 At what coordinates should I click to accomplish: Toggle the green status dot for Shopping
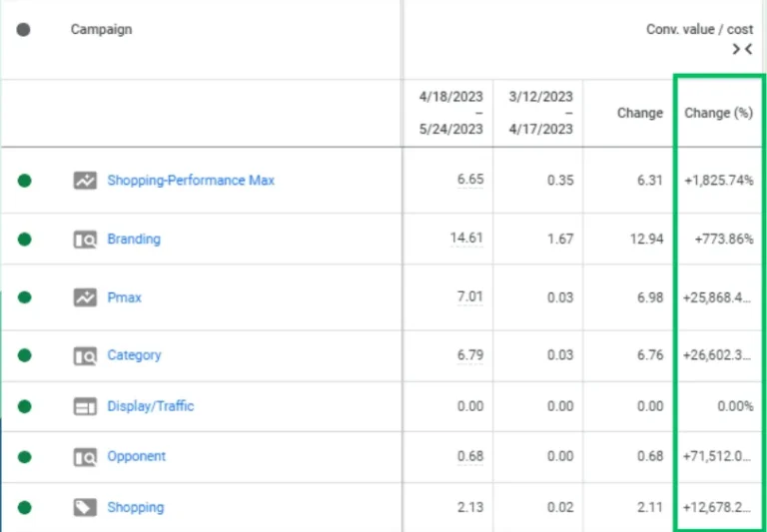[24, 508]
